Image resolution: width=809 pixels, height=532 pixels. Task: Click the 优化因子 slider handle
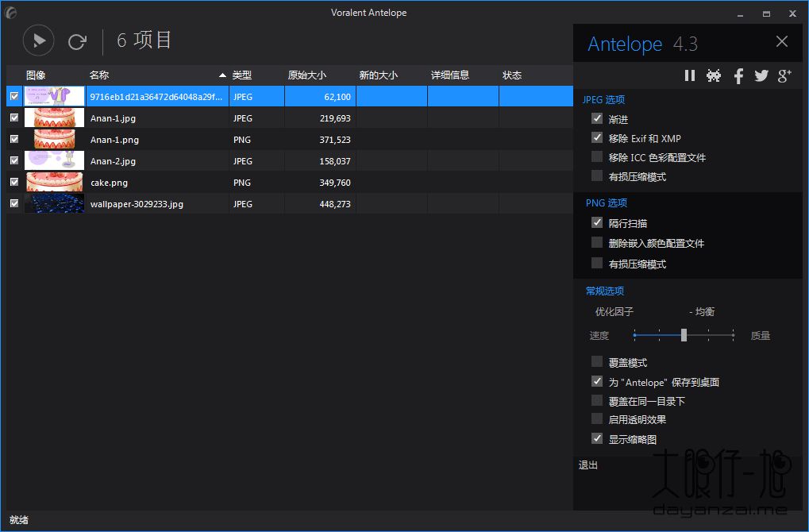(x=684, y=335)
